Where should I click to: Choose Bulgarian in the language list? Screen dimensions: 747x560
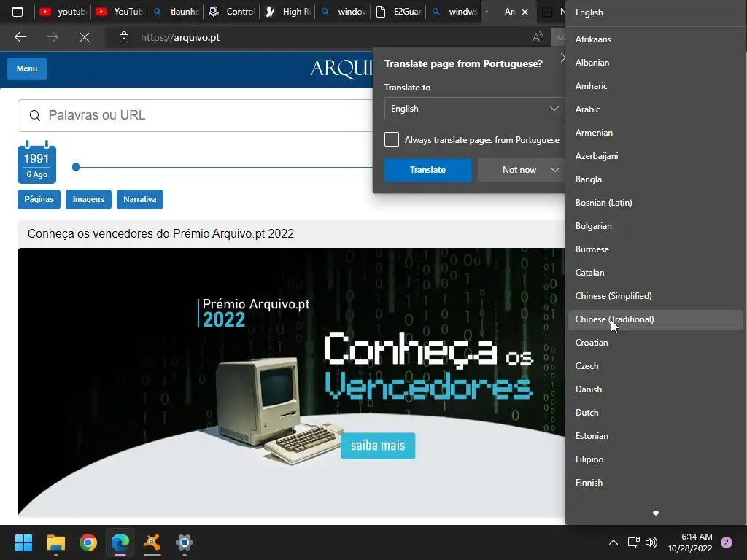(656, 226)
